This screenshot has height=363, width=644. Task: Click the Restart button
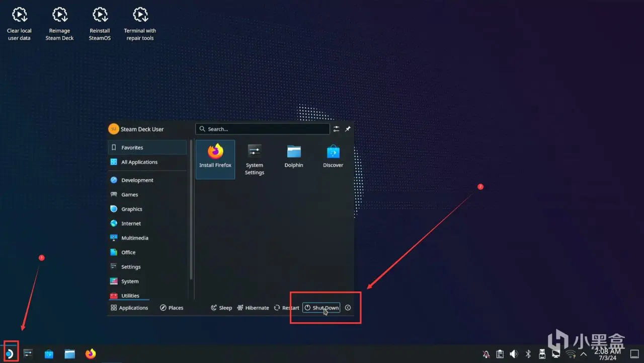pos(286,308)
